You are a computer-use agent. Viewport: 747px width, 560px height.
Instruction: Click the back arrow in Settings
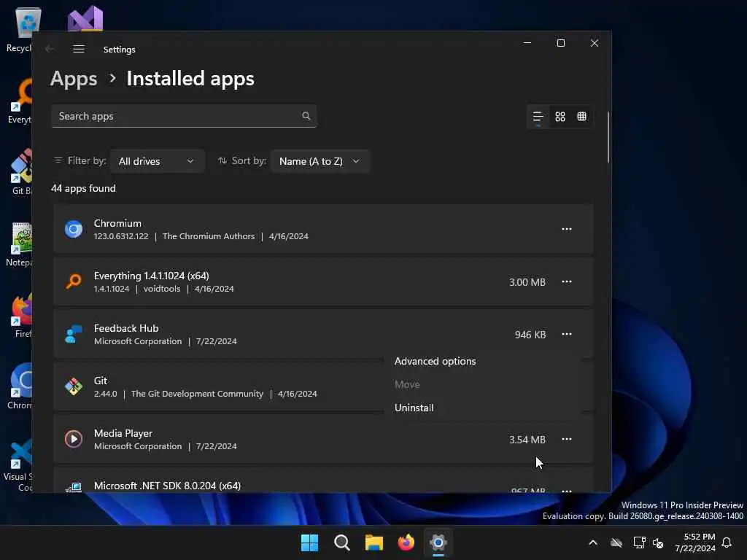pos(50,49)
